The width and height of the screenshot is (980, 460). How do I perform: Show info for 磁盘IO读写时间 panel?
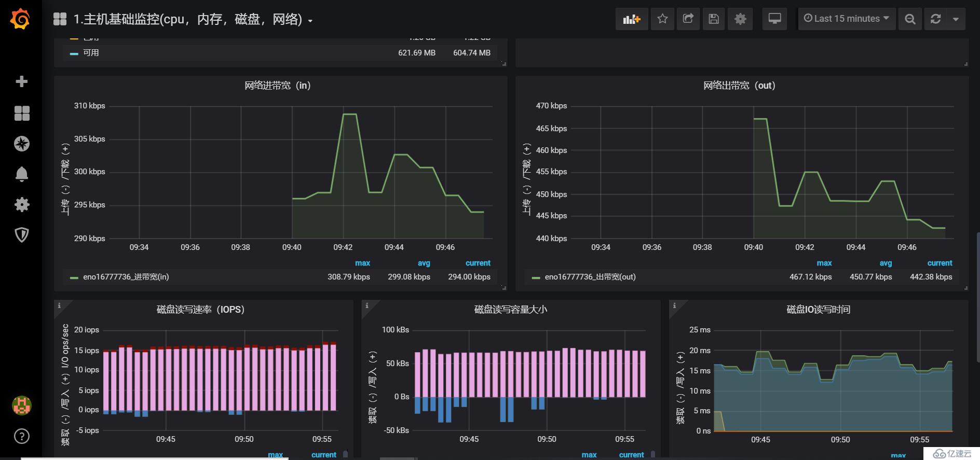click(x=674, y=305)
